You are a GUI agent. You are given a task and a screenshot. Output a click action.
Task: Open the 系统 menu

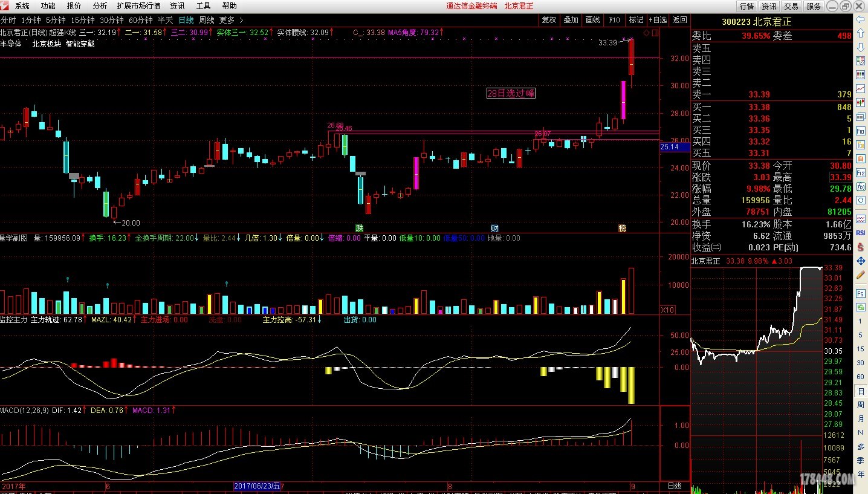22,6
